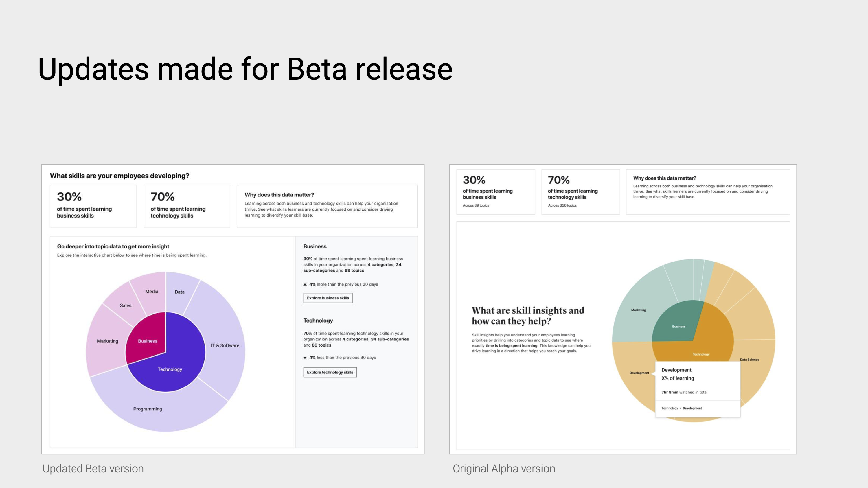868x488 pixels.
Task: Click '4% less than the previous 30 days'
Action: tap(342, 358)
